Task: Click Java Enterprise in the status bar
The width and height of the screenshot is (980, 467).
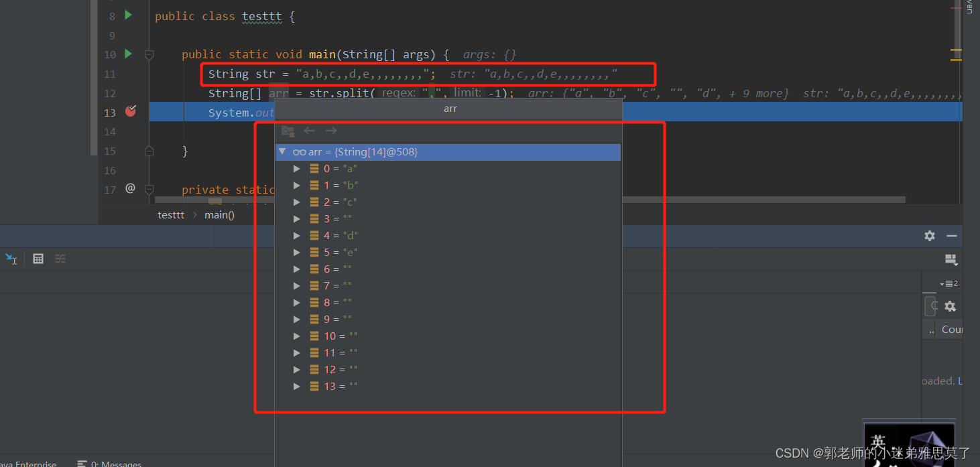Action: (28, 463)
